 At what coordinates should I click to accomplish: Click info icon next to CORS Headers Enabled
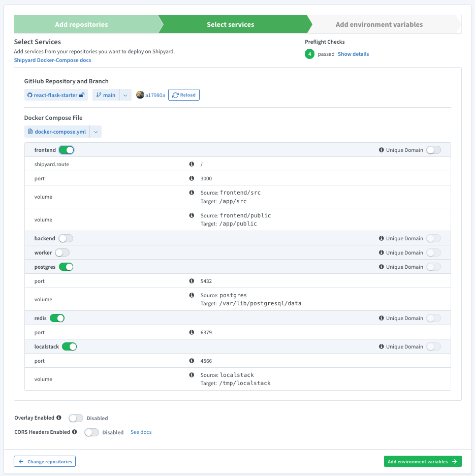[74, 432]
